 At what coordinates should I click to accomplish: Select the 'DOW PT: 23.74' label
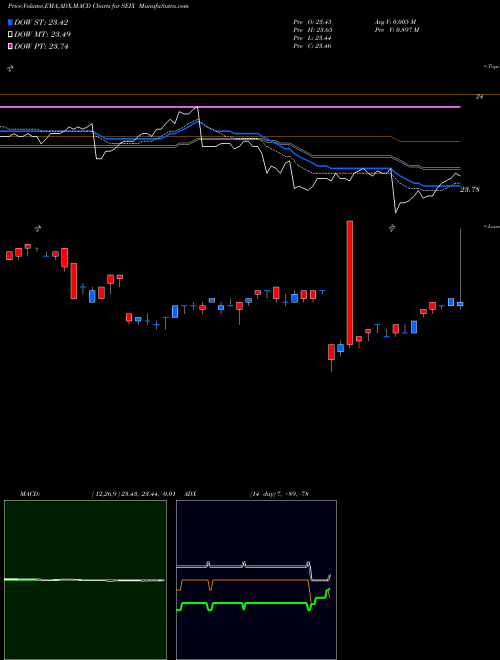(41, 46)
